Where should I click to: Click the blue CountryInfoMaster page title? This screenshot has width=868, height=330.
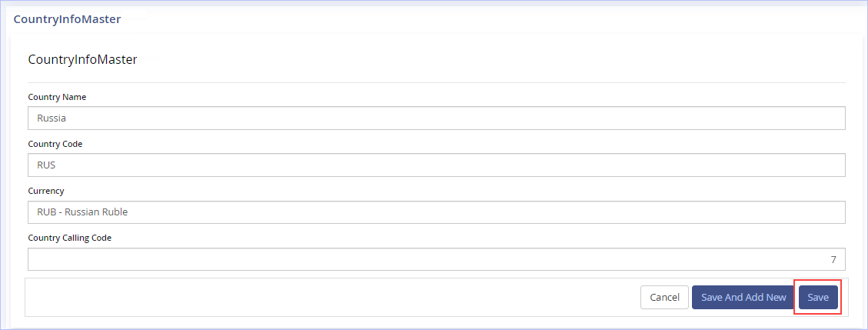click(x=67, y=19)
